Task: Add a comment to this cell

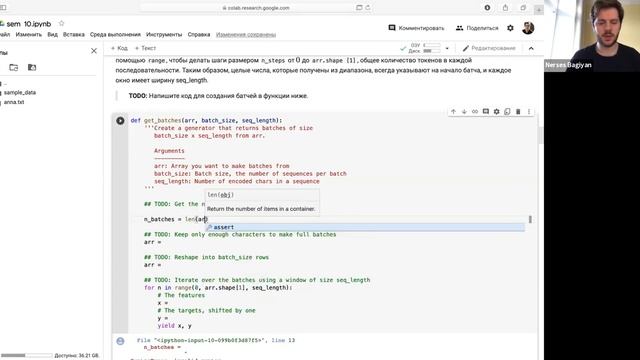Action: (x=486, y=111)
